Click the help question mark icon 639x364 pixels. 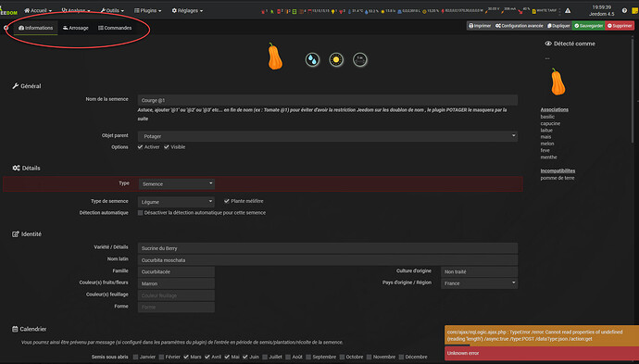coord(624,10)
